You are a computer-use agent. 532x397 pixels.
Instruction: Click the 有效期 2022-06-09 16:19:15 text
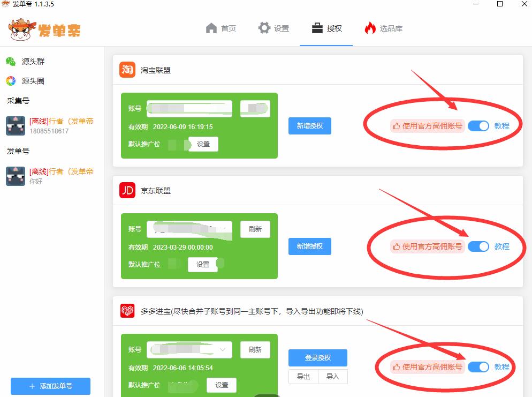(x=170, y=126)
